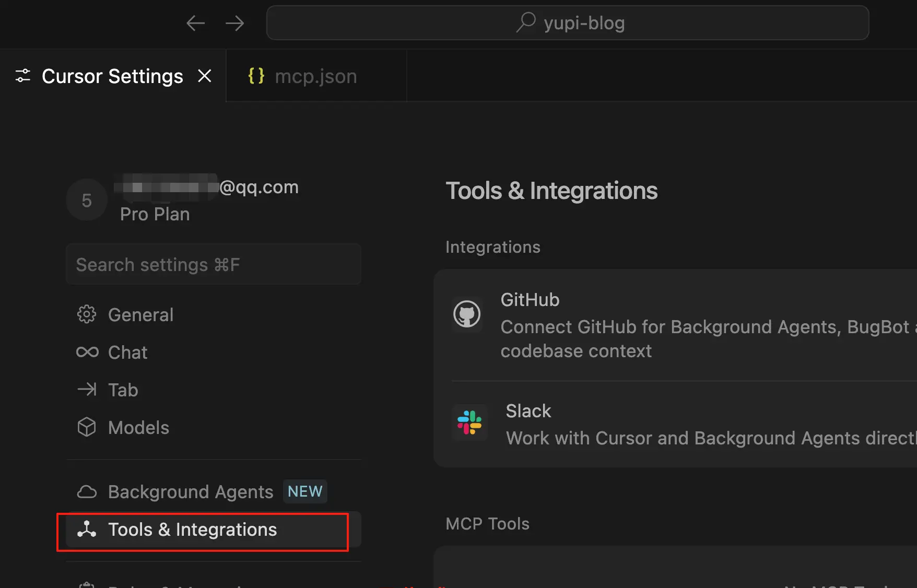917x588 pixels.
Task: Open the Chat settings section
Action: (x=127, y=352)
